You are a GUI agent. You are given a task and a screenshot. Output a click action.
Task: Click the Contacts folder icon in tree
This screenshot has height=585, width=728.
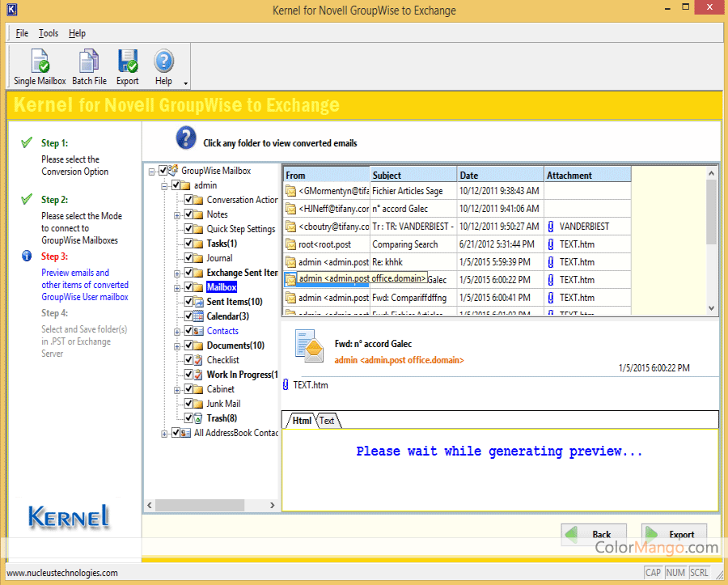click(x=197, y=331)
